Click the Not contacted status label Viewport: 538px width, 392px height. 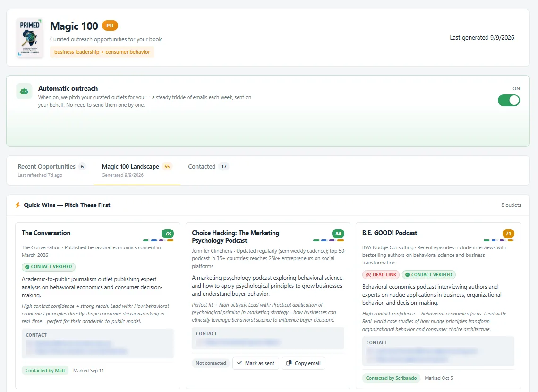(211, 363)
